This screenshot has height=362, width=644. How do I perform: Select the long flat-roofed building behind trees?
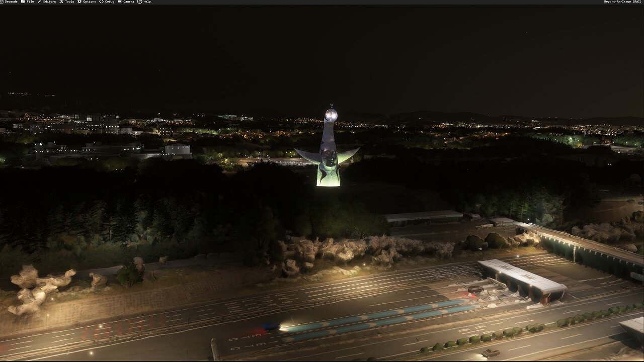pyautogui.click(x=423, y=216)
